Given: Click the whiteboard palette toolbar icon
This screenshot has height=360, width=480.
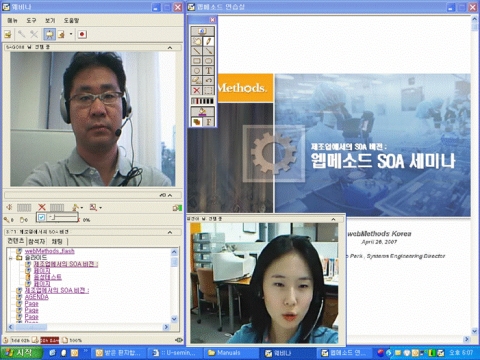Looking at the screenshot, I should coord(61,34).
